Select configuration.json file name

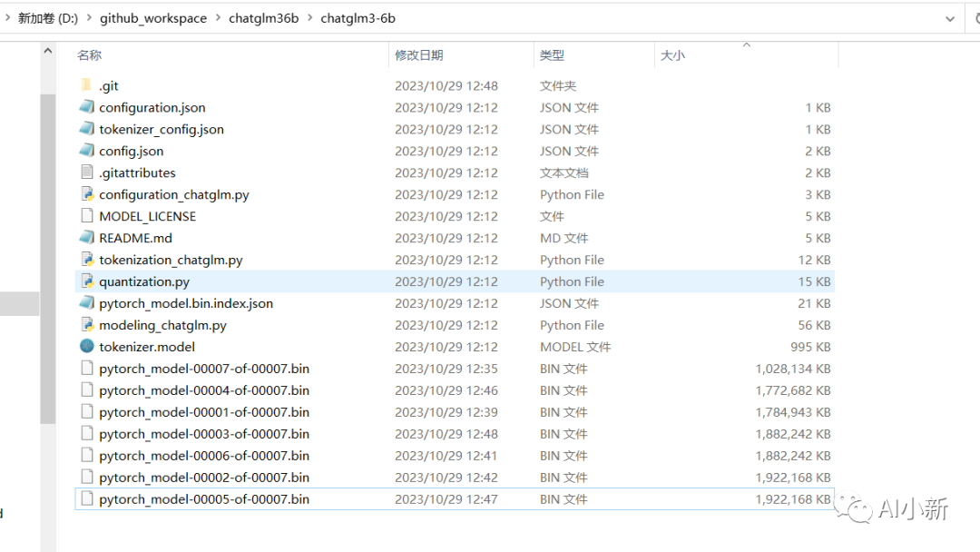tap(152, 107)
